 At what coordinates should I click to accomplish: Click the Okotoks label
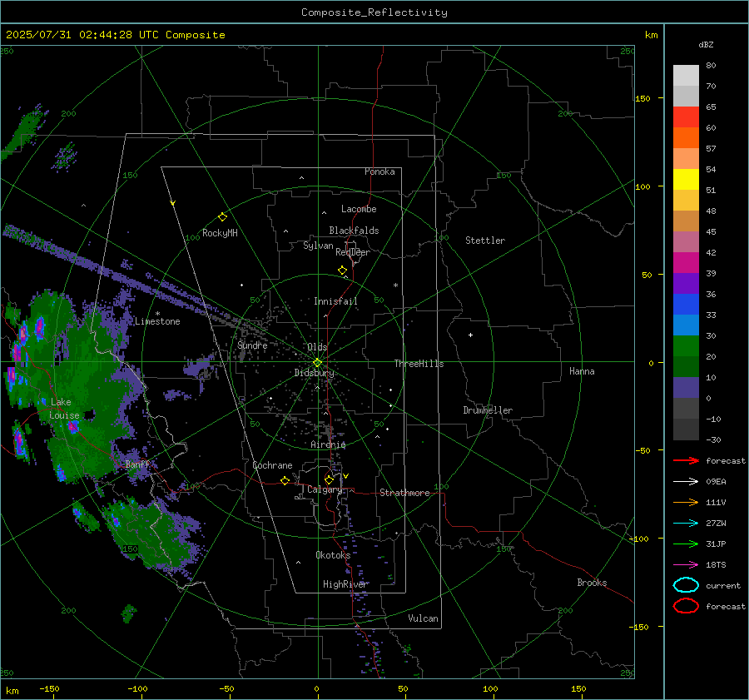click(333, 555)
